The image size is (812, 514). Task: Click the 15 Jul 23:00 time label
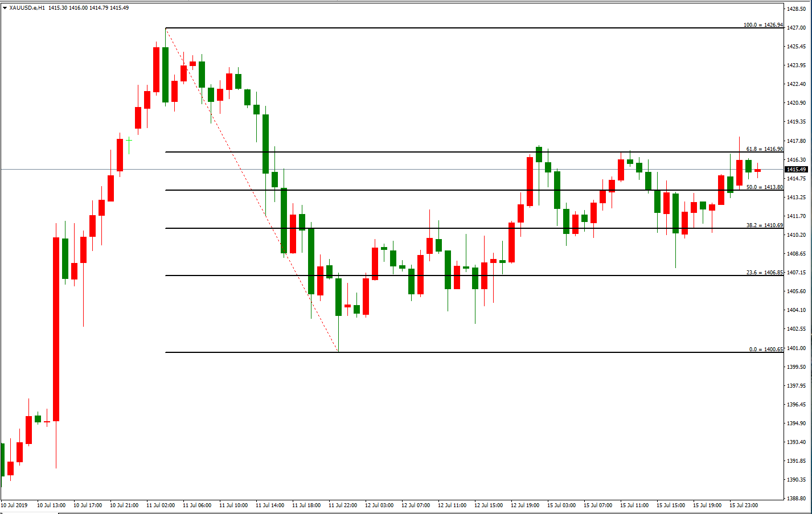tap(744, 505)
